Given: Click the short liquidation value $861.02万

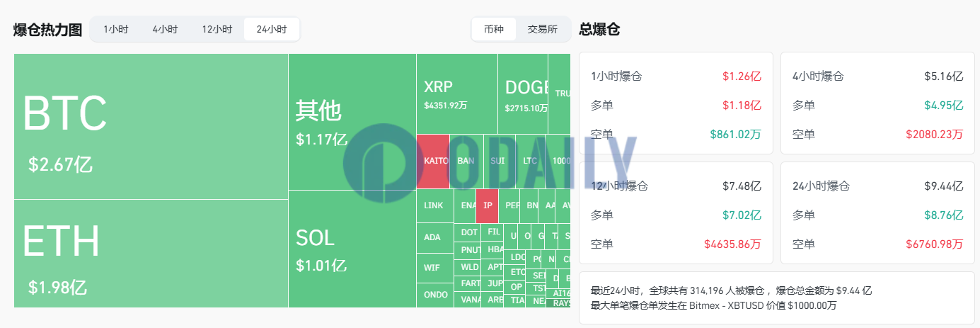Looking at the screenshot, I should 736,134.
